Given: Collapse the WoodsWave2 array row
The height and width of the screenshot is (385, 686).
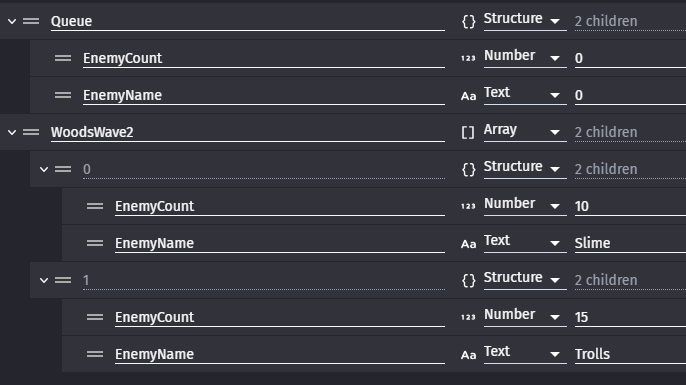Looking at the screenshot, I should [x=12, y=132].
